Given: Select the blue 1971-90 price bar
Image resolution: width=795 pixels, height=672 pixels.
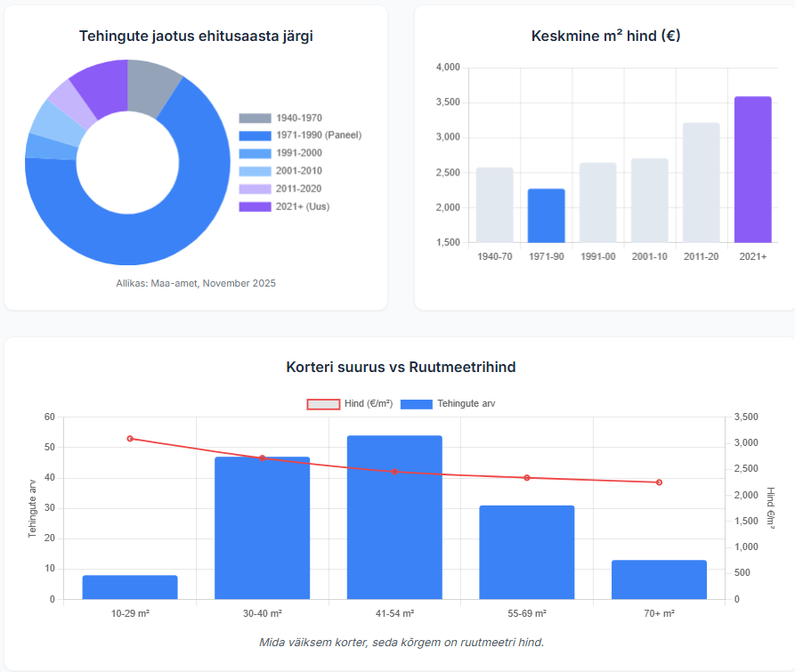Looking at the screenshot, I should (x=546, y=215).
